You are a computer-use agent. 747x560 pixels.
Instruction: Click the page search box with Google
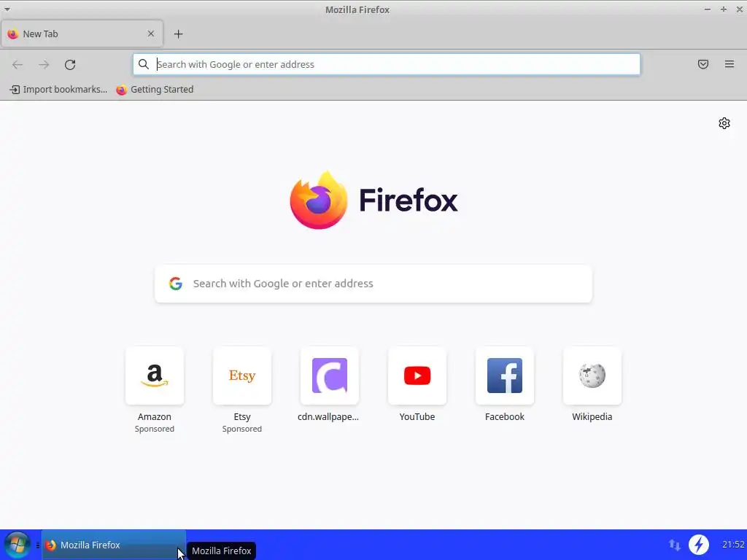(x=373, y=284)
